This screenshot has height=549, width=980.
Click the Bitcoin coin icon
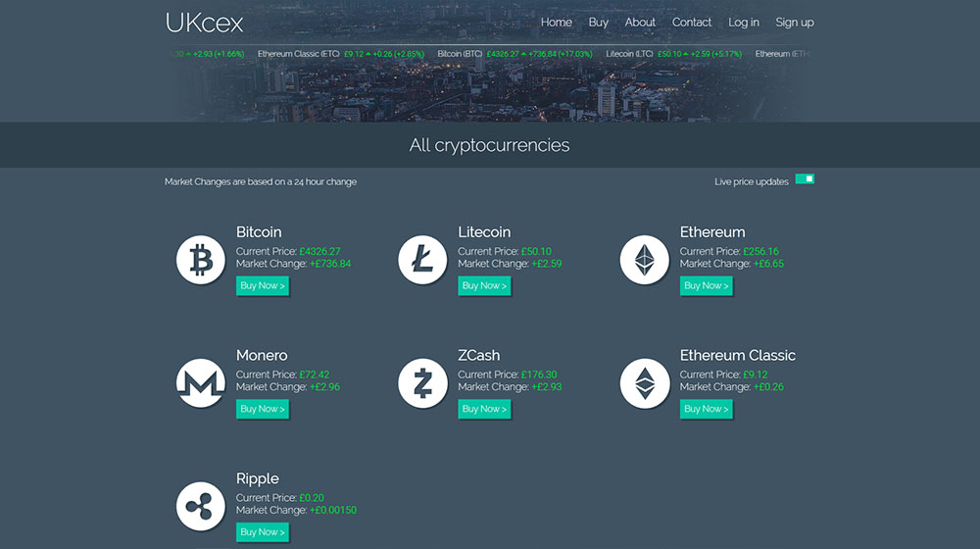(201, 260)
